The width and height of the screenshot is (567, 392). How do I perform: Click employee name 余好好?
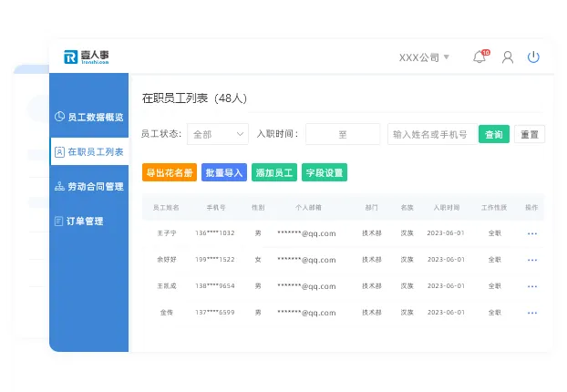[166, 260]
